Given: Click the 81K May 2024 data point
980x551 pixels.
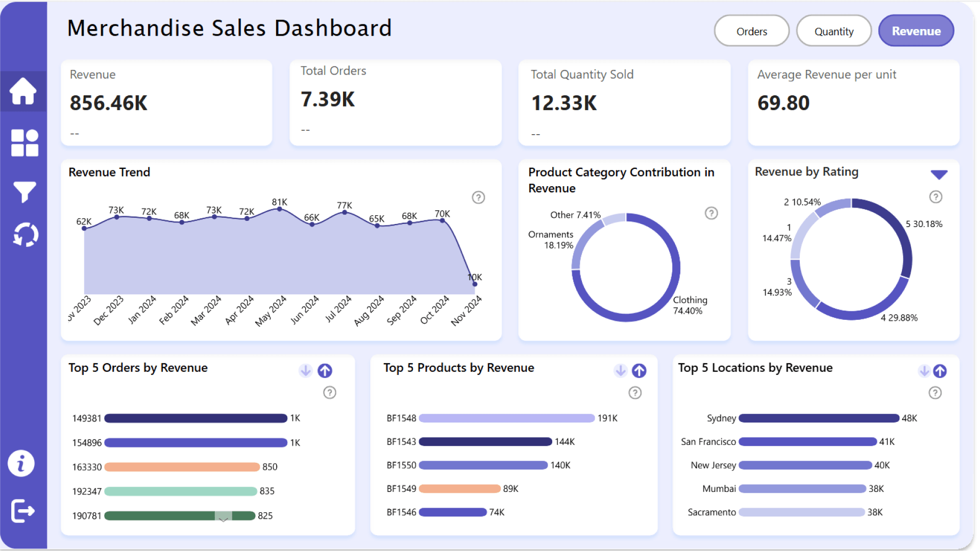Looking at the screenshot, I should [x=279, y=209].
